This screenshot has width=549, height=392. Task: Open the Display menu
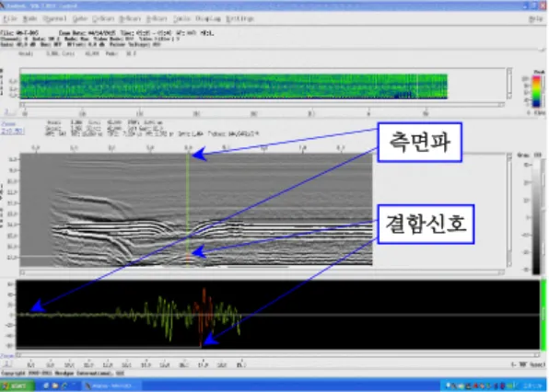tap(208, 18)
